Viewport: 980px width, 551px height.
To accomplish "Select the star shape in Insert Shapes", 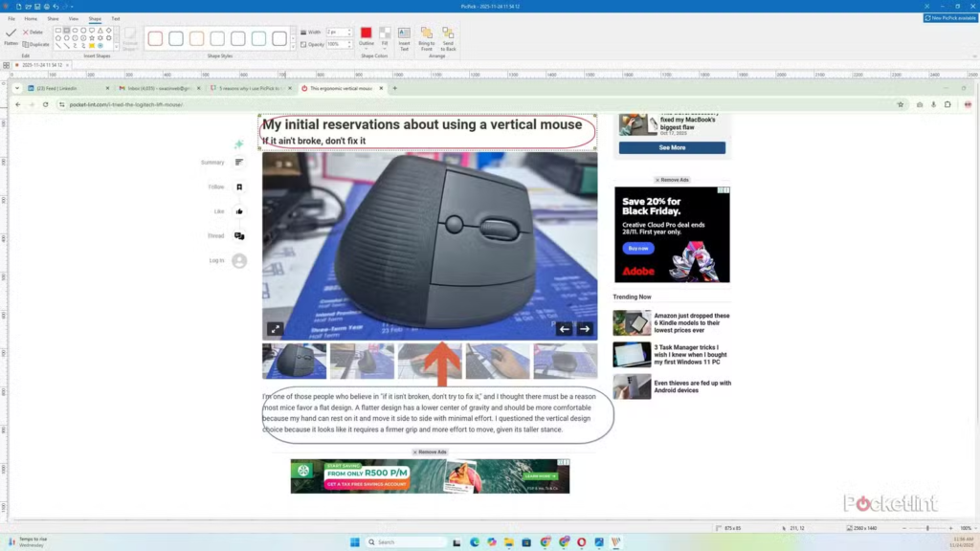I will point(92,38).
